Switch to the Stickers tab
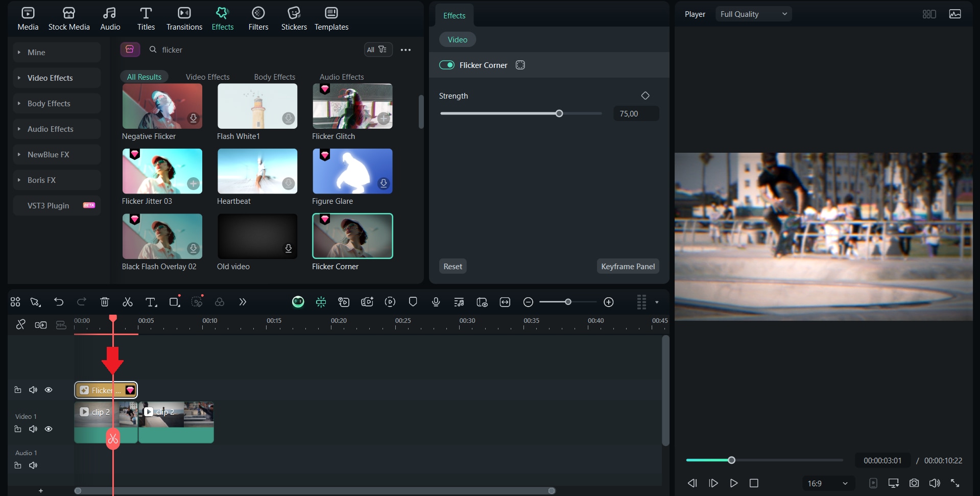 [x=294, y=19]
